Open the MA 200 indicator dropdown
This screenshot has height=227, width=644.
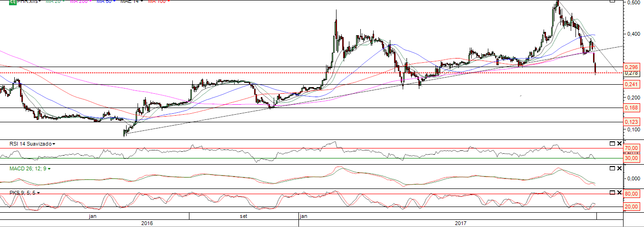coord(90,1)
